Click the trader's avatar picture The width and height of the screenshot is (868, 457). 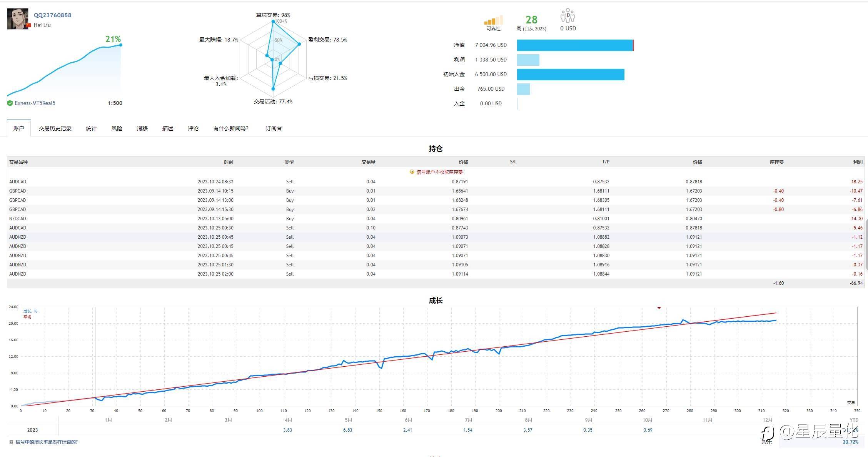18,19
